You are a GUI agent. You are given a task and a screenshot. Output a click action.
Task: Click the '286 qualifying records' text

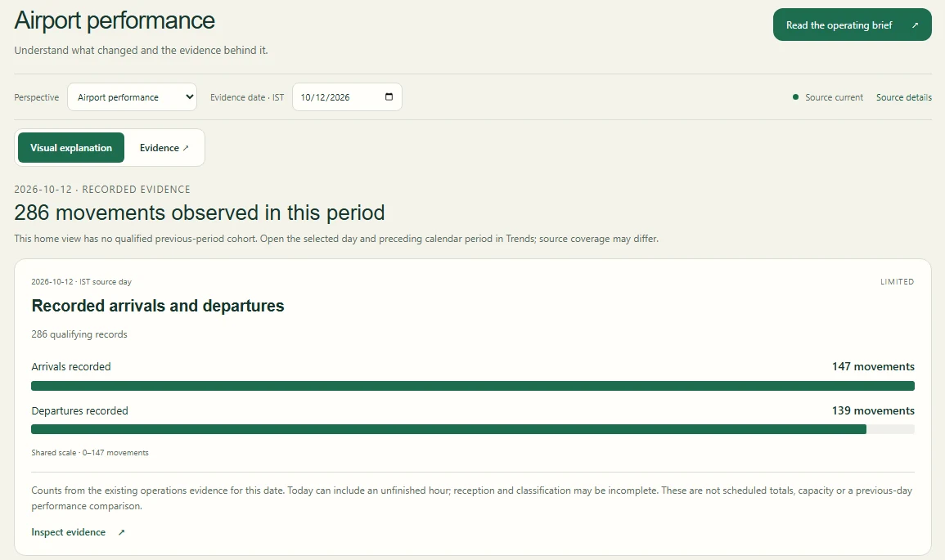coord(79,334)
